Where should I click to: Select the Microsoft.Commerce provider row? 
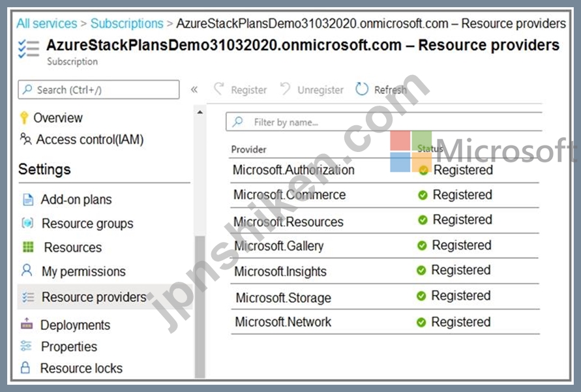pos(384,195)
